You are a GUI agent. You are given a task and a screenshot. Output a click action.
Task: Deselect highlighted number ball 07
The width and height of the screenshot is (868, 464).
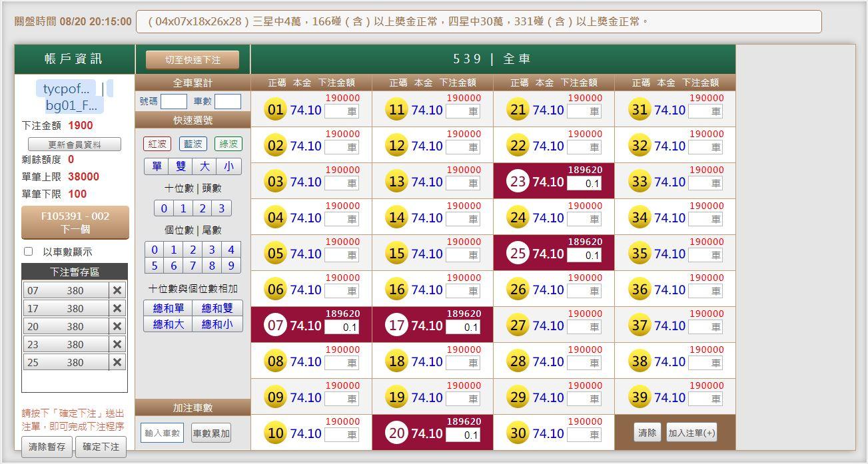coord(275,326)
